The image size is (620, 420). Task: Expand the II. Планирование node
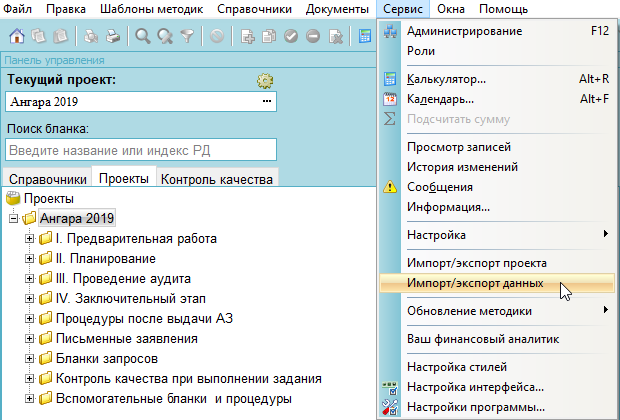pyautogui.click(x=29, y=259)
